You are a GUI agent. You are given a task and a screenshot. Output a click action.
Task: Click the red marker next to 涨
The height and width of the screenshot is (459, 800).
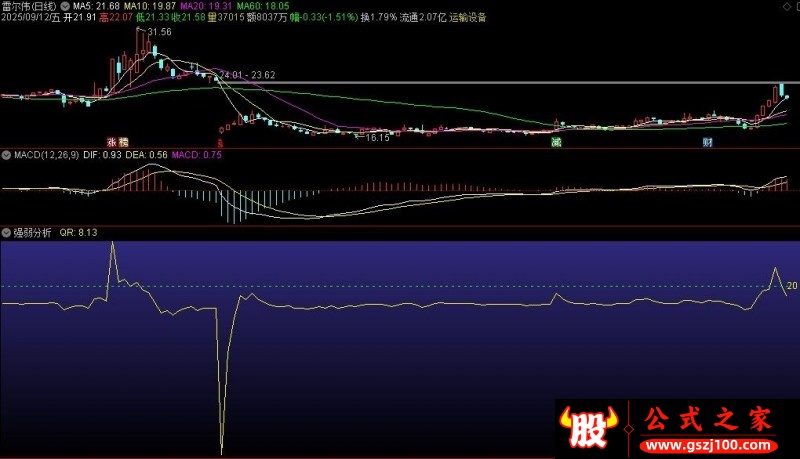click(x=125, y=143)
